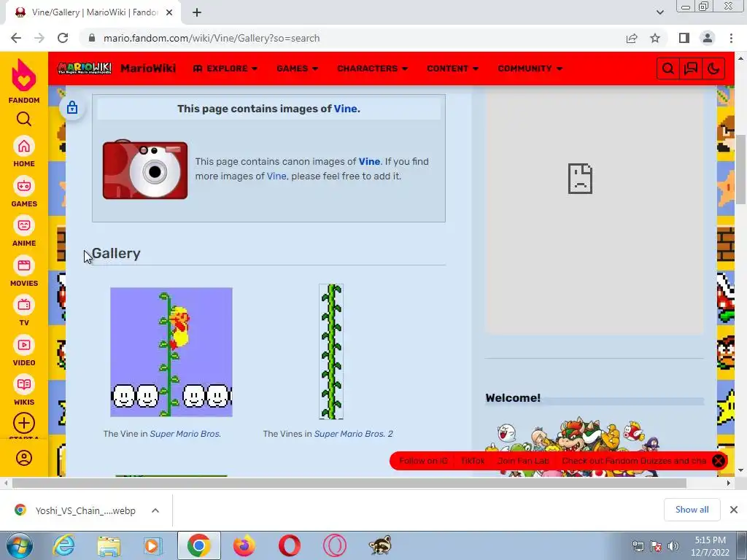Click TikTok link in red banner
Image resolution: width=747 pixels, height=560 pixels.
(473, 461)
